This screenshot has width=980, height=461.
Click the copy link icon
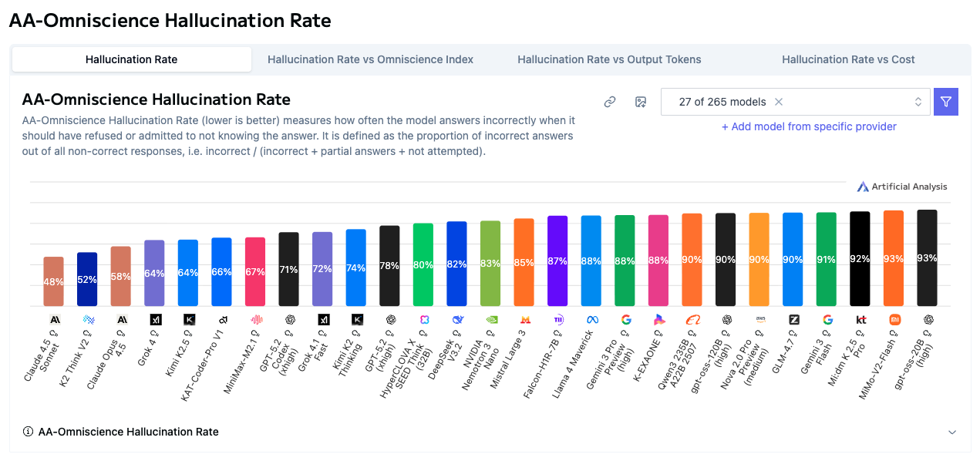610,102
